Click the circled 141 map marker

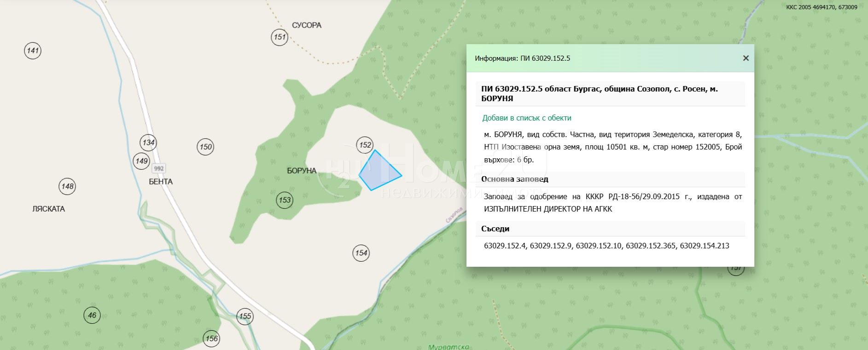pos(33,50)
